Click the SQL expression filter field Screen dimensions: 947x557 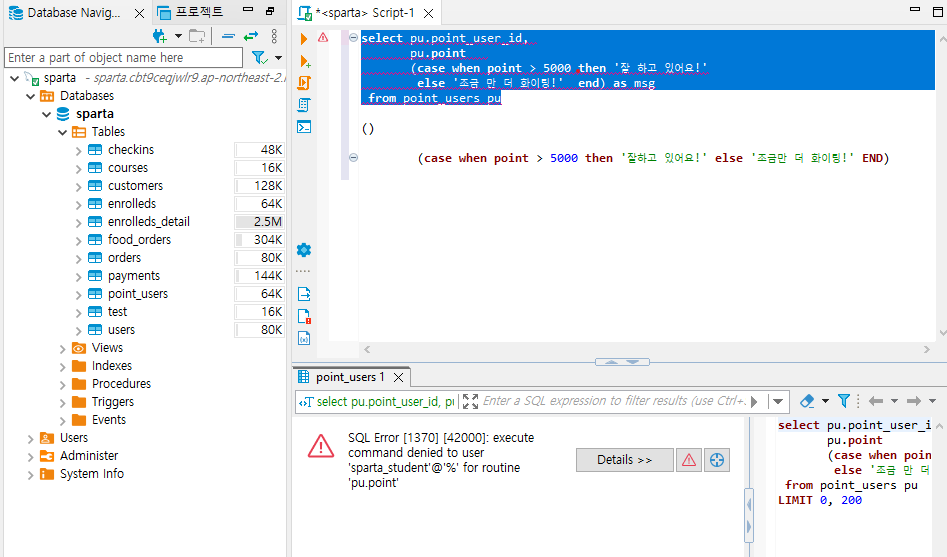[614, 401]
